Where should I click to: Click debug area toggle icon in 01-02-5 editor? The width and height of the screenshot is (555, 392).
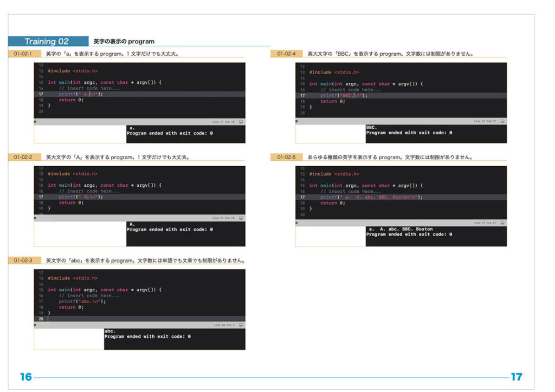coord(502,223)
